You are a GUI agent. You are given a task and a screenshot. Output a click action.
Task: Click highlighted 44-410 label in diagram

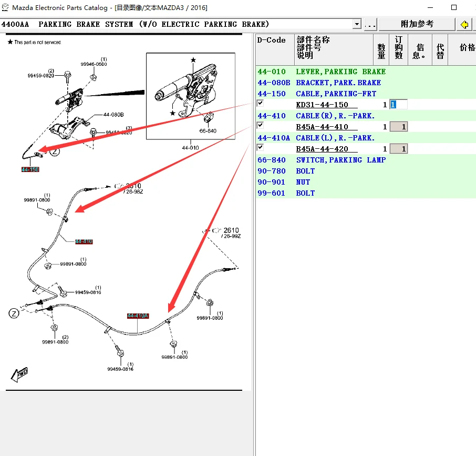(x=84, y=241)
